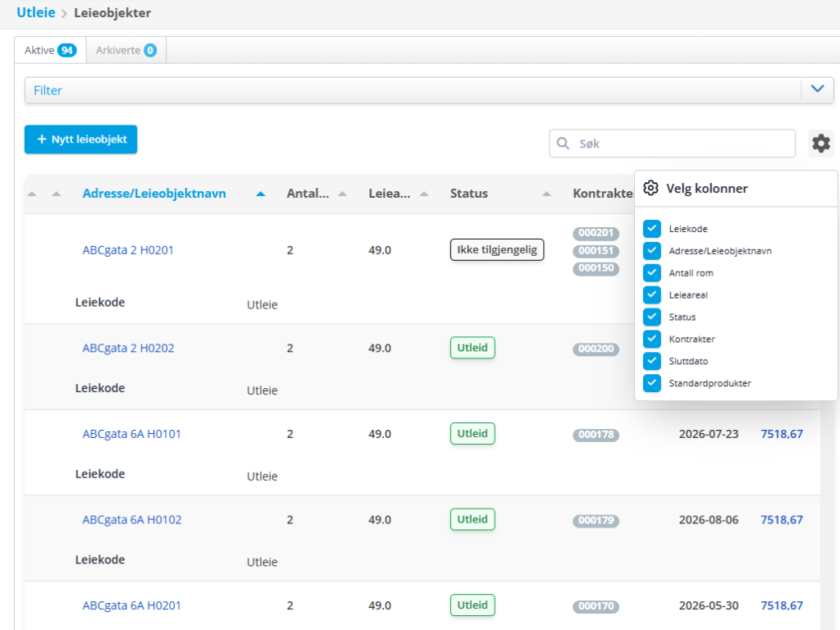Viewport: 840px width, 630px height.
Task: Click the gear icon beside Velg kolonner
Action: pyautogui.click(x=651, y=188)
